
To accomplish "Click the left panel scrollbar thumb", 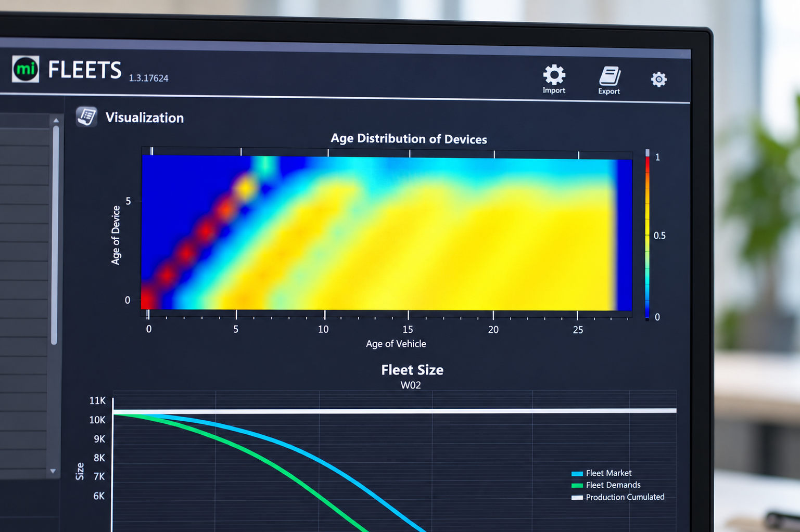I will [55, 235].
